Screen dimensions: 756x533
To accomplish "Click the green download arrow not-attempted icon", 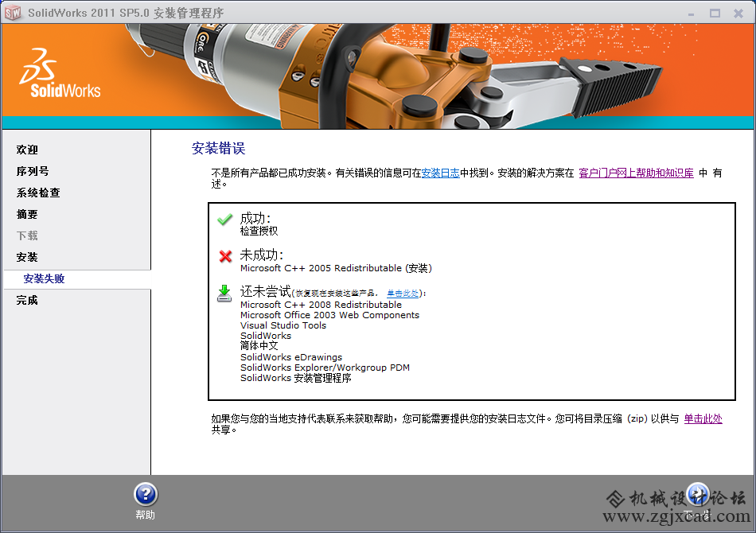I will pyautogui.click(x=224, y=293).
